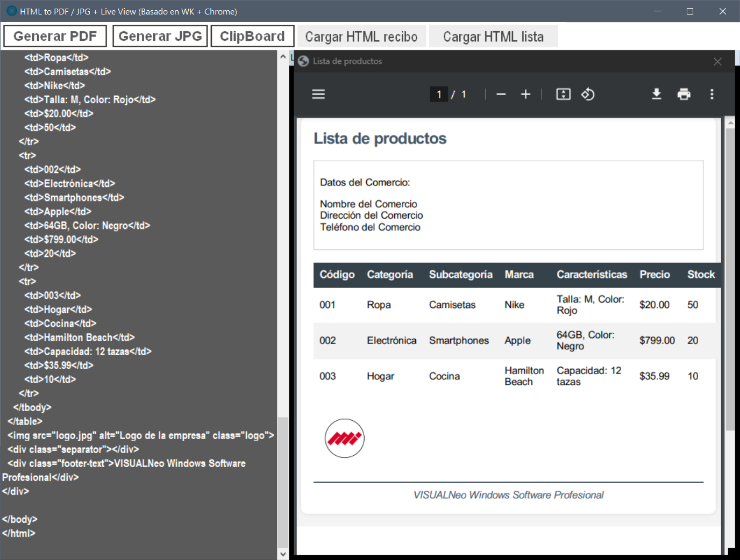Click the </html> closing tag line
740x560 pixels.
coord(19,533)
